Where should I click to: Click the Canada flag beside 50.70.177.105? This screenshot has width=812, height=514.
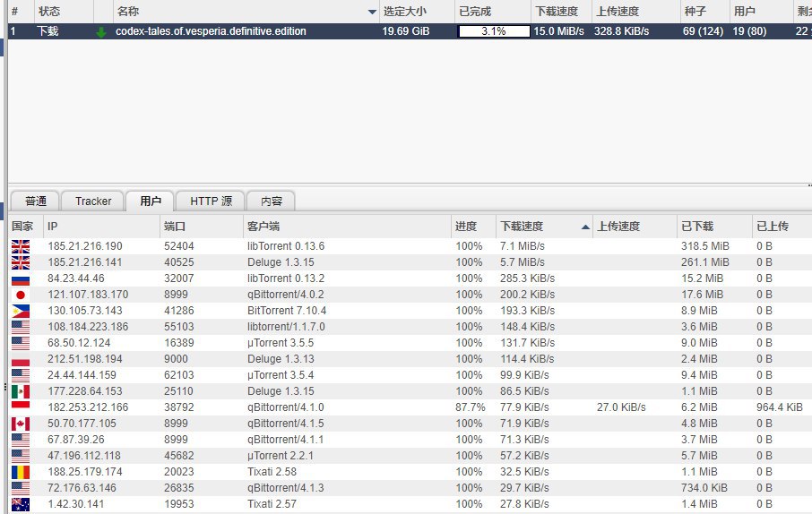click(20, 424)
